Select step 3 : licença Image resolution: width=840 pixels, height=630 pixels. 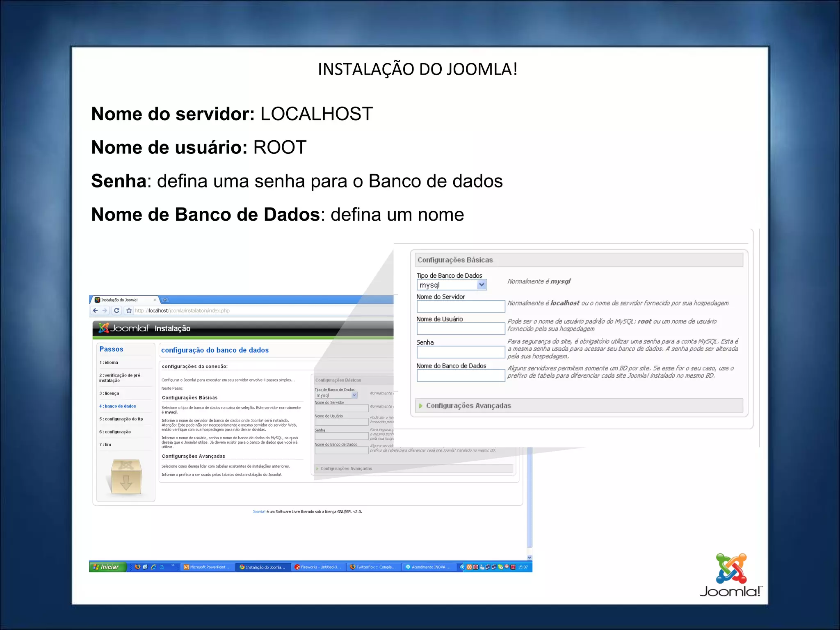109,393
